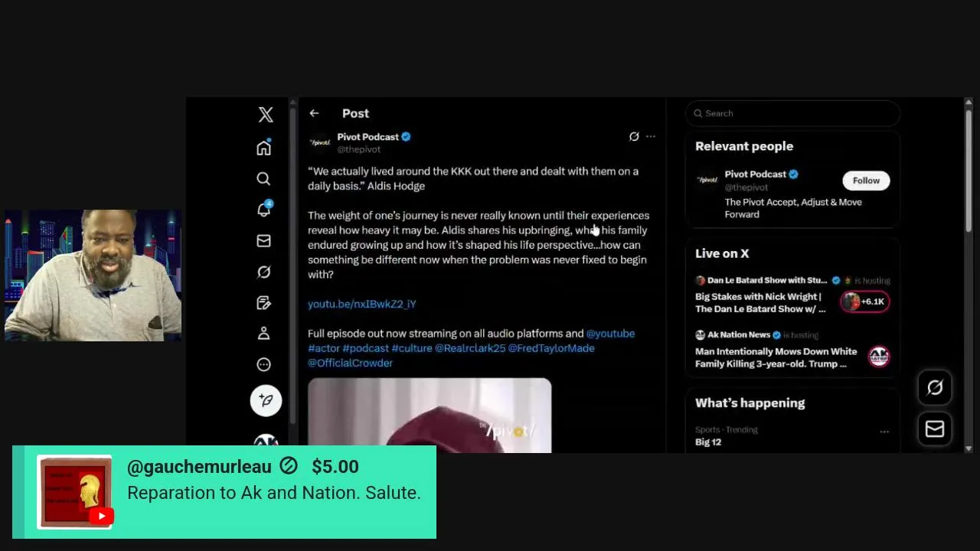Viewport: 980px width, 551px height.
Task: Open Pivot Podcast in Relevant people
Action: pyautogui.click(x=755, y=174)
